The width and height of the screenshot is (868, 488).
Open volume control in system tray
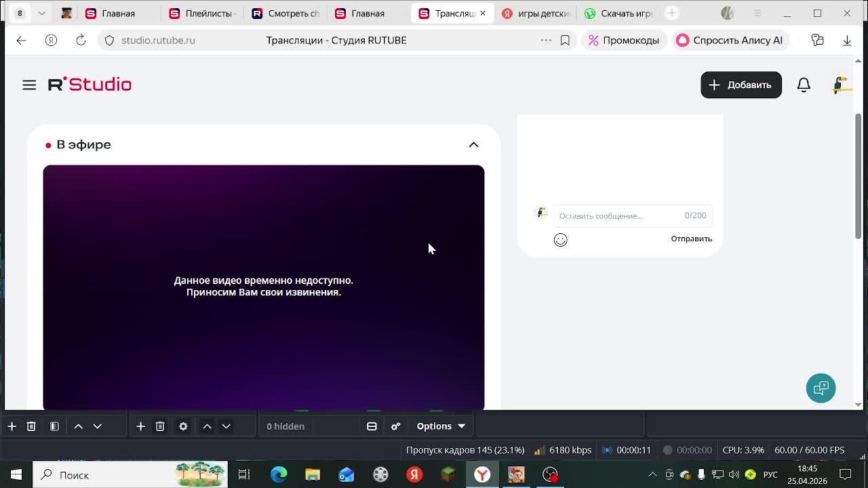point(734,474)
